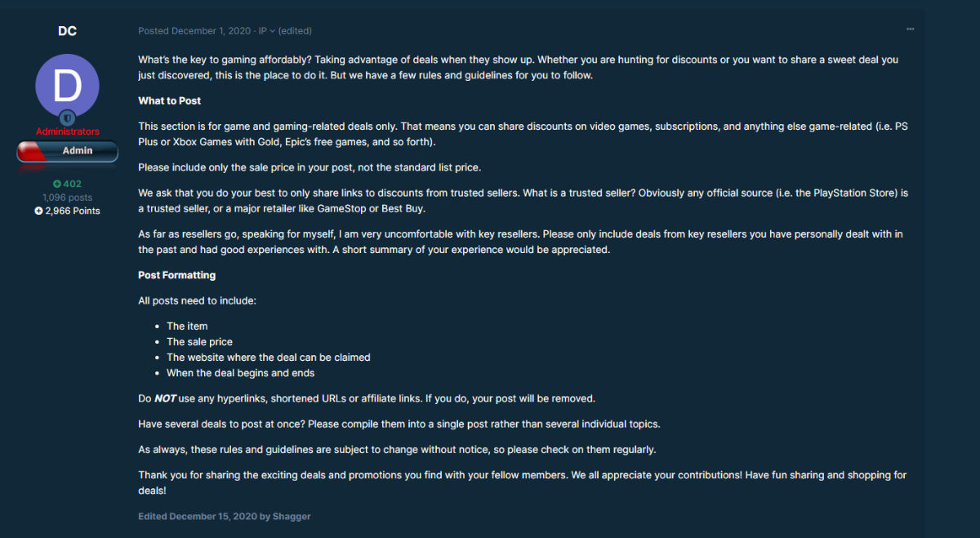Click the Post Formatting heading
This screenshot has width=980, height=538.
point(177,275)
